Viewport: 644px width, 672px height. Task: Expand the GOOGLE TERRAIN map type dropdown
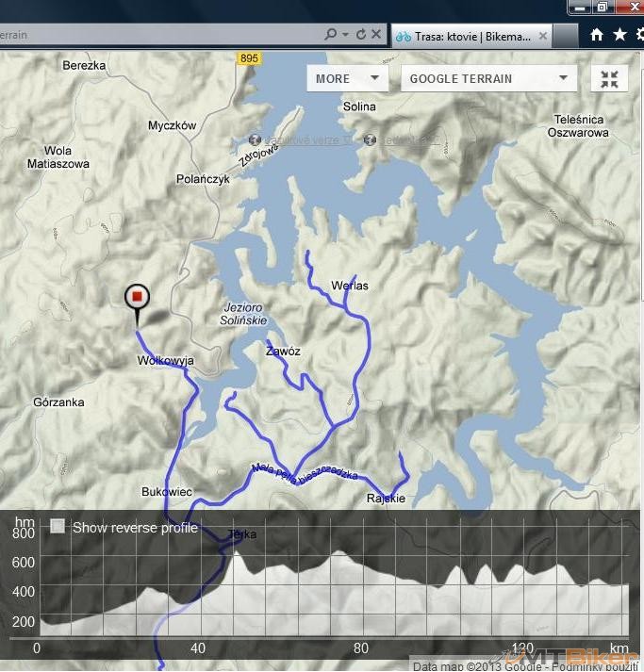[488, 79]
